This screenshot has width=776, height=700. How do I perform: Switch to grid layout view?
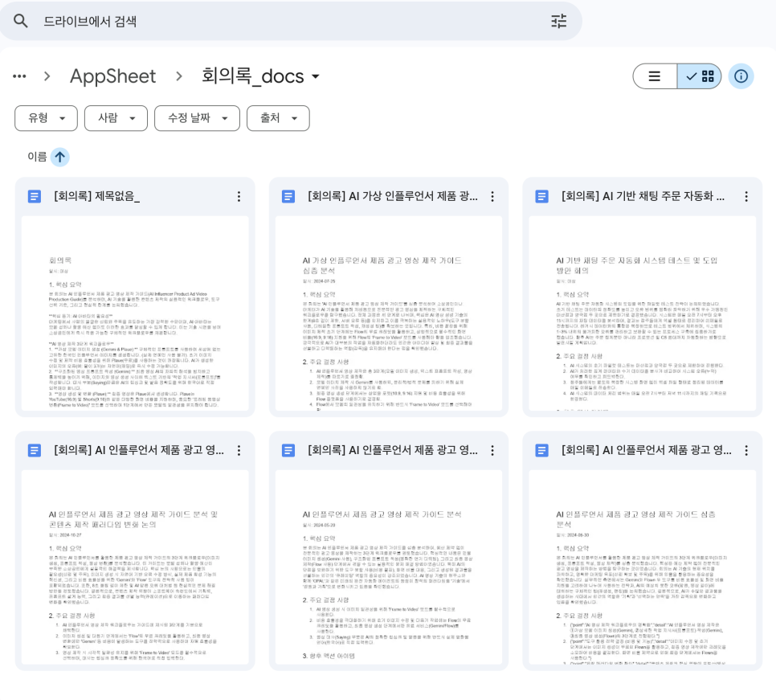[700, 76]
